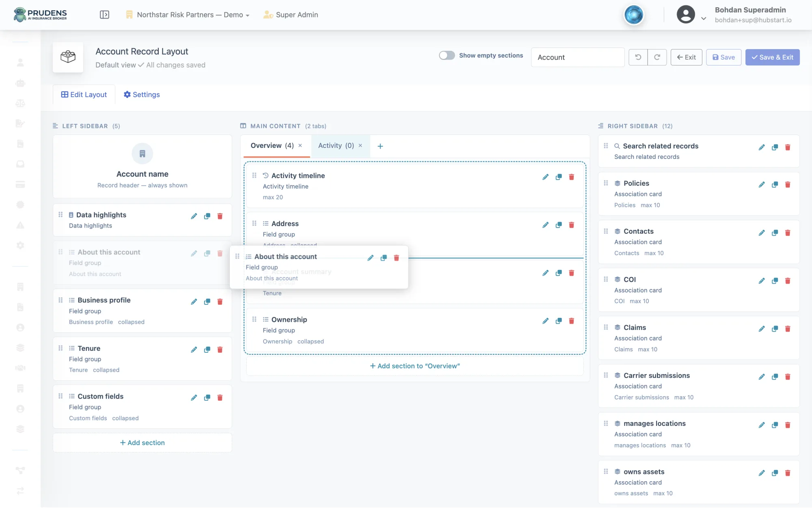Add section to Overview tab

[415, 366]
